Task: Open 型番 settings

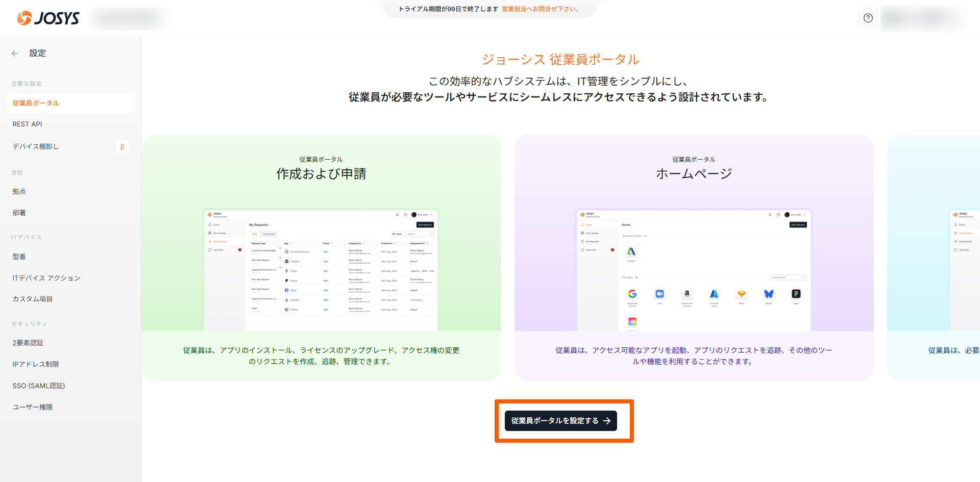Action: point(19,257)
